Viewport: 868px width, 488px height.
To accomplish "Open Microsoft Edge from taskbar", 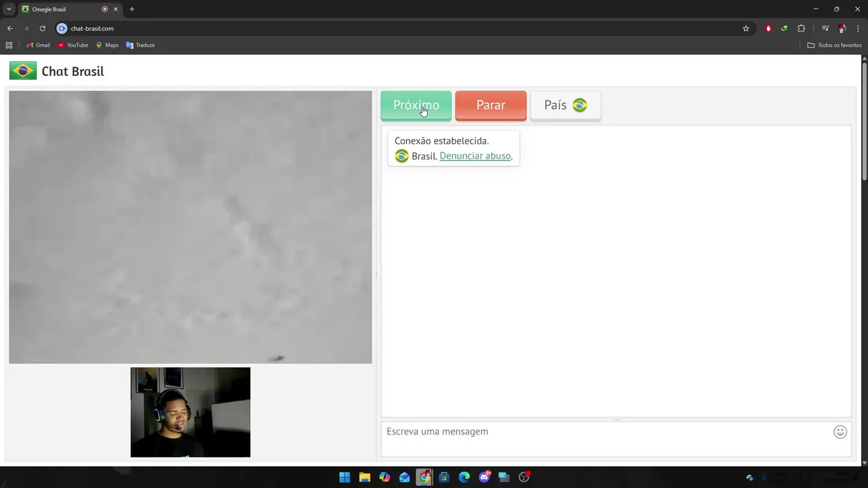I will point(465,477).
